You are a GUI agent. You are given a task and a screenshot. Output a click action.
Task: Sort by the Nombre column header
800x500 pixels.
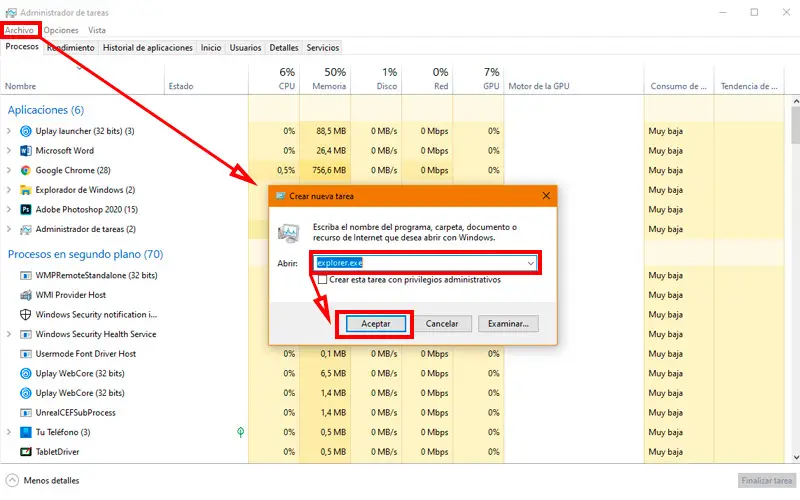(83, 79)
